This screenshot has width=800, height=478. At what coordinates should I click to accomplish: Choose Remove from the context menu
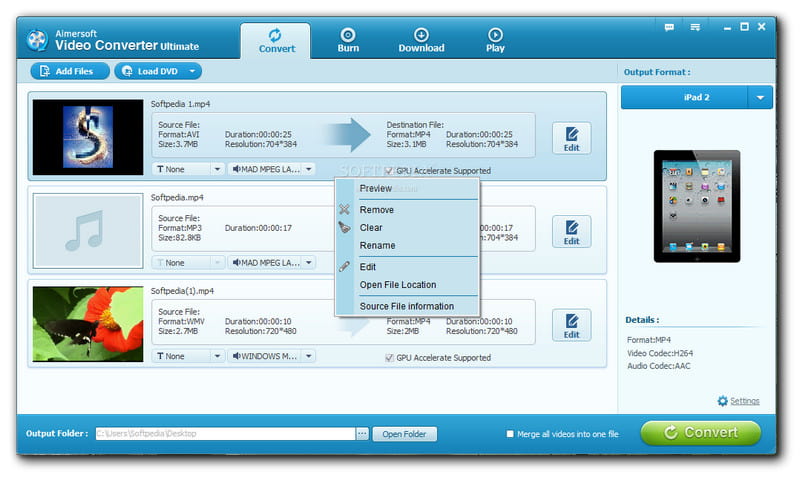click(x=377, y=210)
